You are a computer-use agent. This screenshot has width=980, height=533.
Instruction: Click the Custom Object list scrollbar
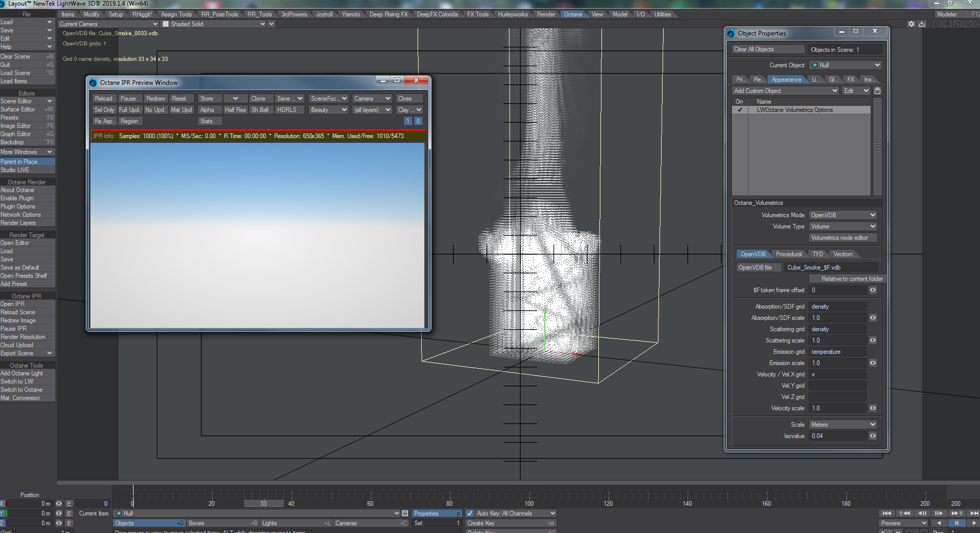pyautogui.click(x=877, y=146)
